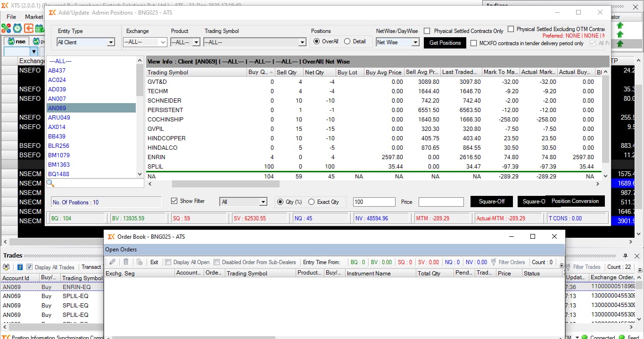Image resolution: width=644 pixels, height=339 pixels.
Task: Tick Display All Open in Order Book
Action: tap(168, 262)
